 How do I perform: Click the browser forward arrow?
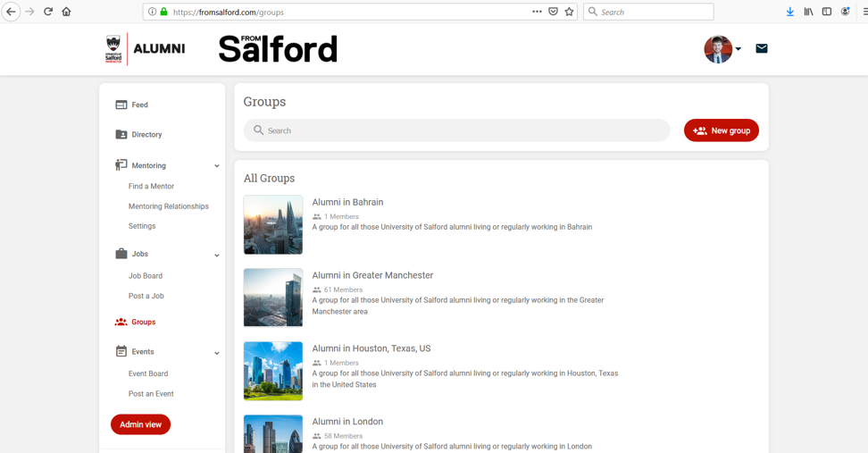pyautogui.click(x=29, y=12)
